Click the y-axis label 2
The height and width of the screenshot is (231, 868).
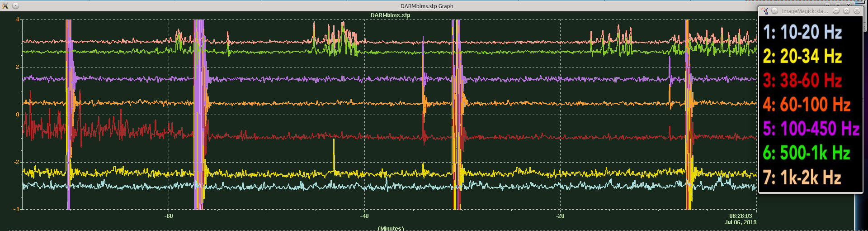(17, 67)
